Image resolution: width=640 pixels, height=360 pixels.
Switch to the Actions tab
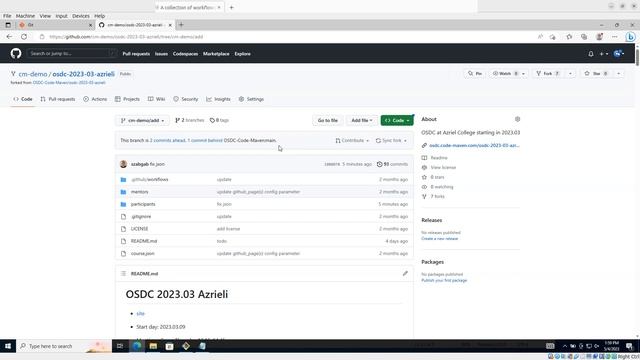tap(95, 99)
